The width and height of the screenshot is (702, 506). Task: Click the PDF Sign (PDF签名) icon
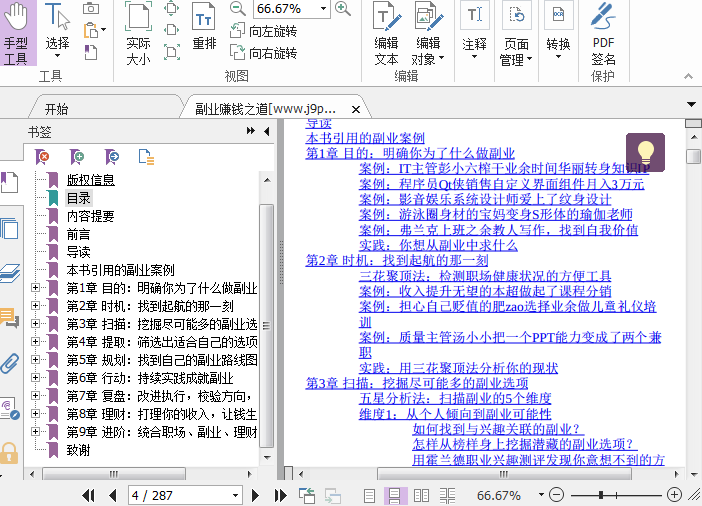pos(603,34)
